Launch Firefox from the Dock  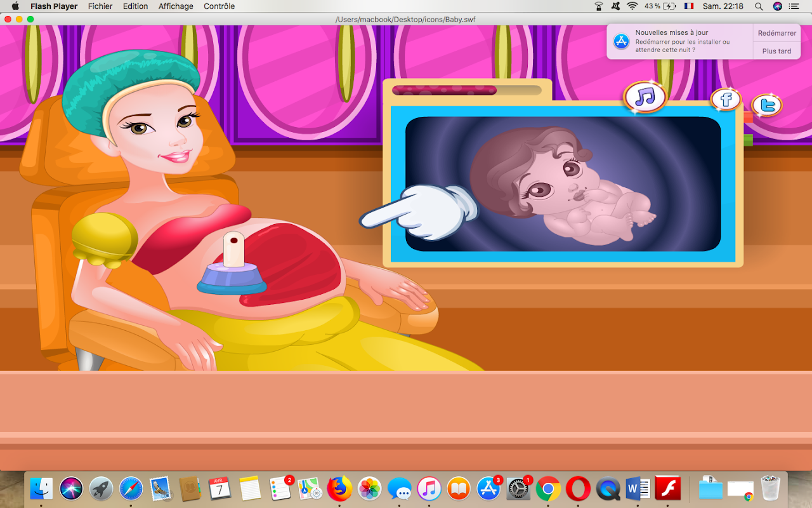[339, 488]
